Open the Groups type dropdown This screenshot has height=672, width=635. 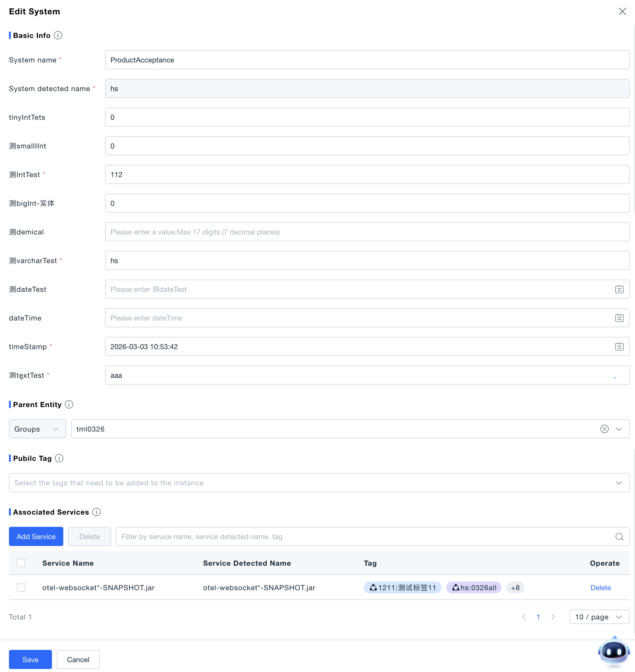point(38,429)
